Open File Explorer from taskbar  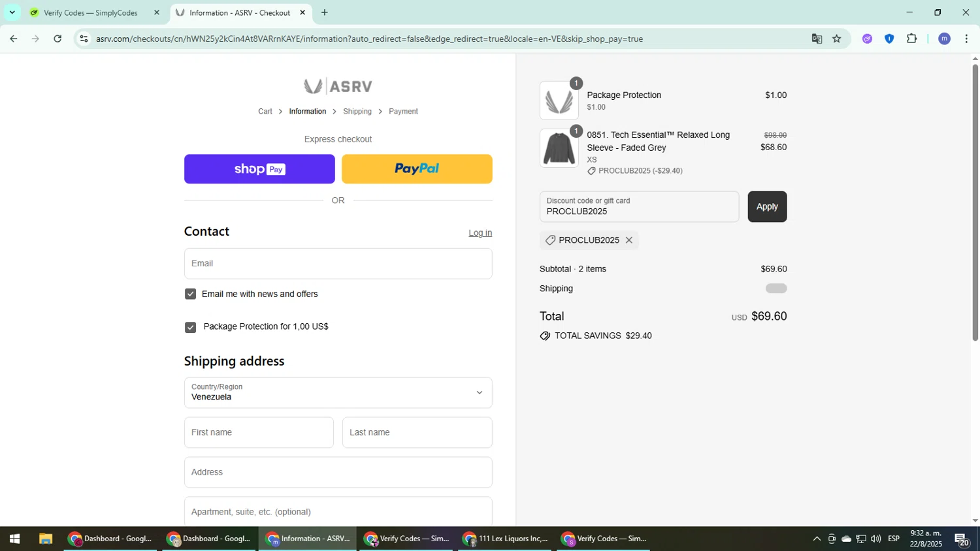pyautogui.click(x=45, y=539)
